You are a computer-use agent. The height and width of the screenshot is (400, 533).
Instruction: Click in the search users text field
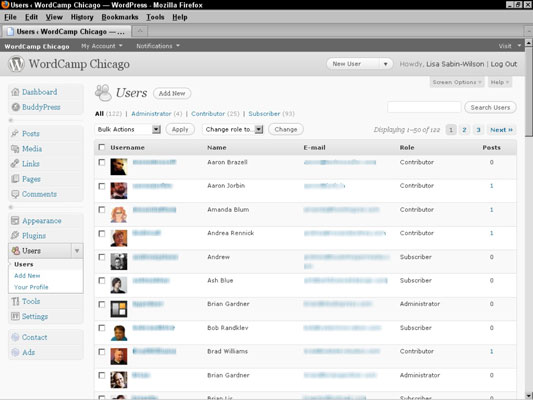point(424,107)
